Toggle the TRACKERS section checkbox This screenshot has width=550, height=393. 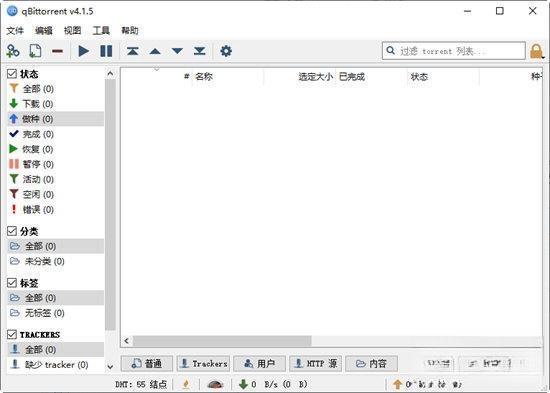pos(12,334)
